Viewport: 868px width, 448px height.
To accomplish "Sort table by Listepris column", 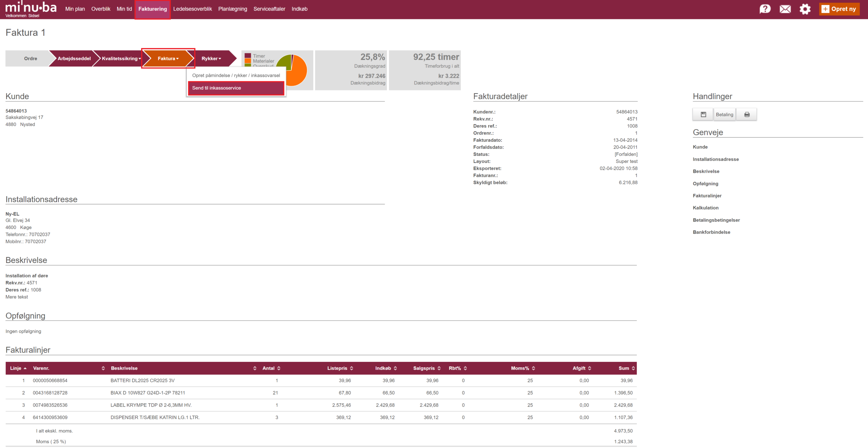I will pyautogui.click(x=340, y=368).
